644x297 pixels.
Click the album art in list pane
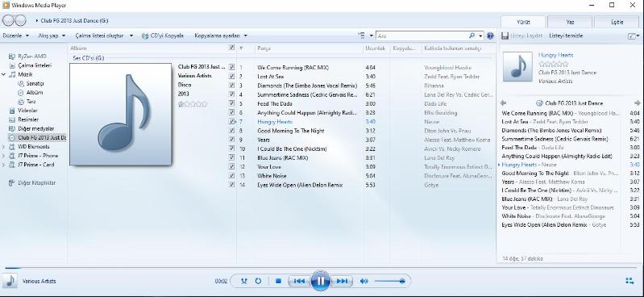pyautogui.click(x=517, y=66)
